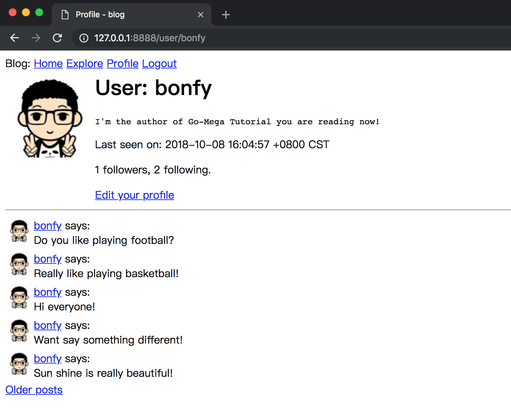Viewport: 511px width, 420px height.
Task: Go to Home in blog navigation
Action: pyautogui.click(x=48, y=63)
